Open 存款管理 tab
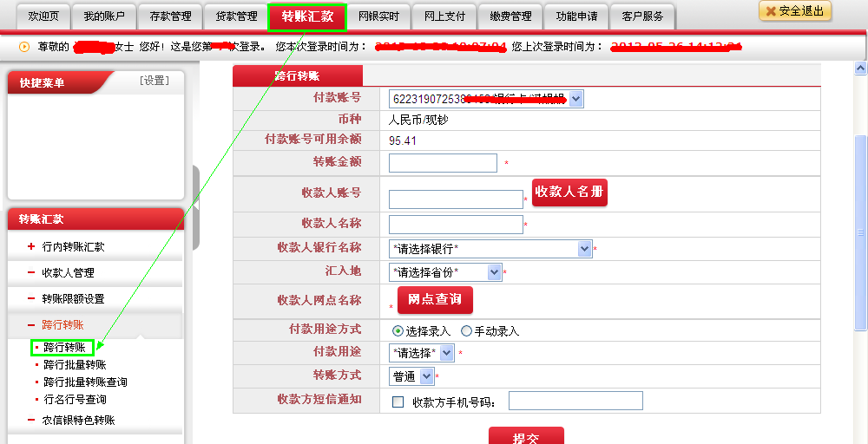The height and width of the screenshot is (444, 868). (x=170, y=16)
